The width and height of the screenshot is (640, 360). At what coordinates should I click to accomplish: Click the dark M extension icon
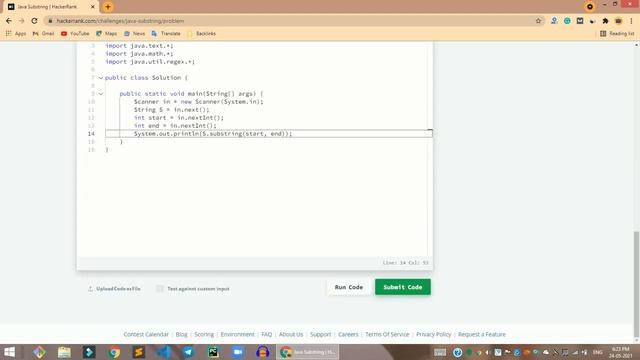tap(580, 21)
